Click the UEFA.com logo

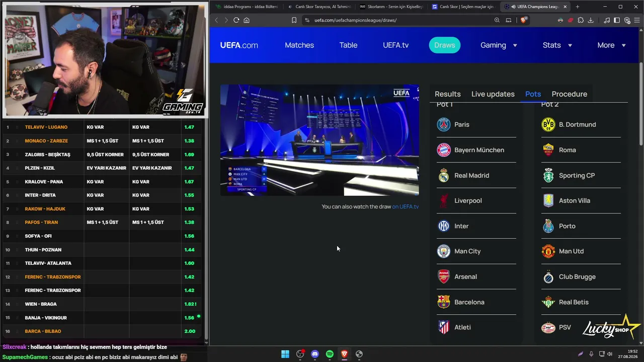[x=239, y=45]
